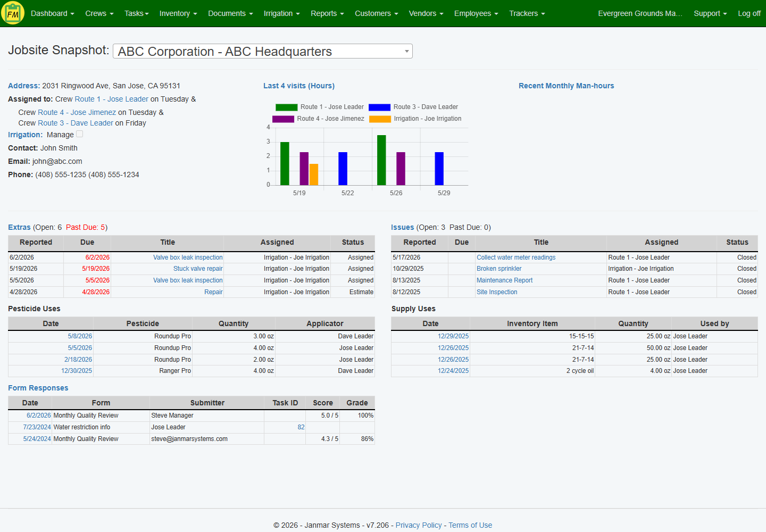This screenshot has width=766, height=532.
Task: Open Recent Monthly Man-hours link
Action: tap(567, 86)
